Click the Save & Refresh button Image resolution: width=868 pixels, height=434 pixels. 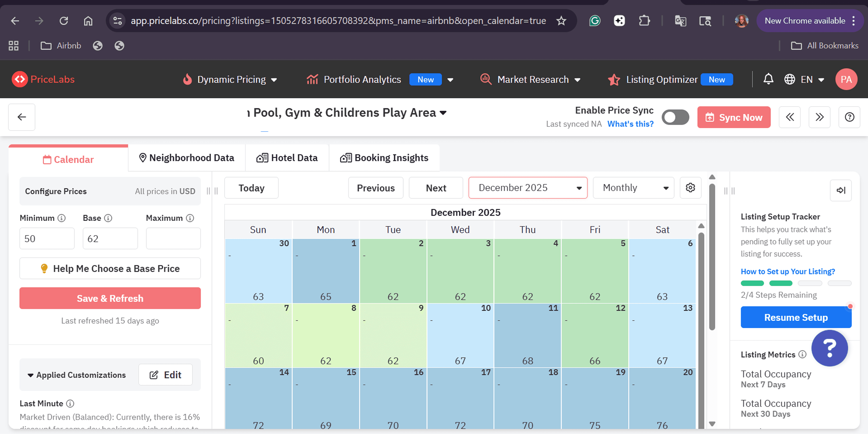tap(110, 298)
